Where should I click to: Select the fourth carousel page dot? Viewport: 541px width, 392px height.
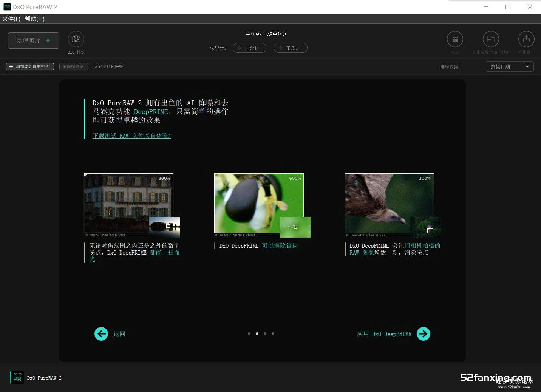pyautogui.click(x=273, y=333)
